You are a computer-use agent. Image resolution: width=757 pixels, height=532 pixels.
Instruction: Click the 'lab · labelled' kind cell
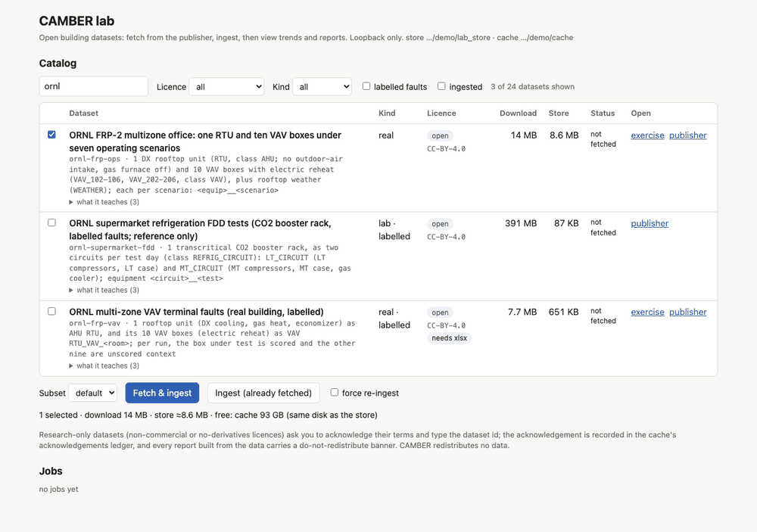pos(394,230)
